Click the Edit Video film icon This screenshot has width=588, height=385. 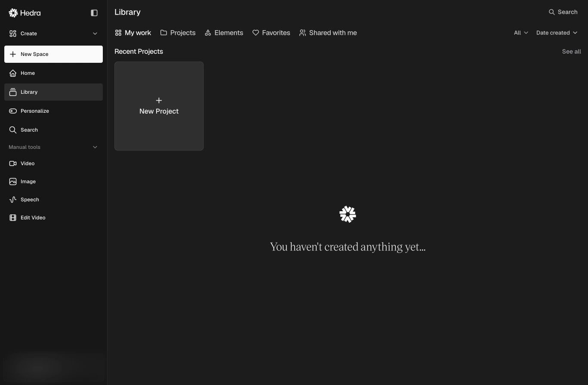[13, 218]
